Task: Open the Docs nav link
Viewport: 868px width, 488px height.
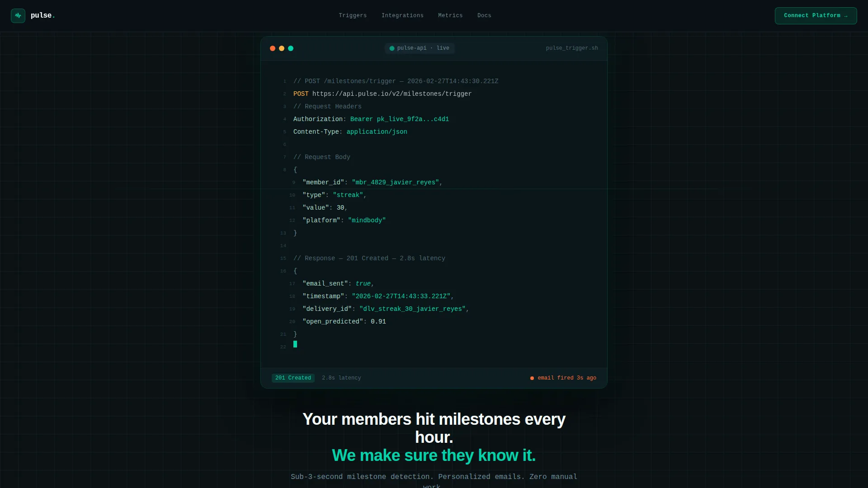Action: tap(484, 15)
